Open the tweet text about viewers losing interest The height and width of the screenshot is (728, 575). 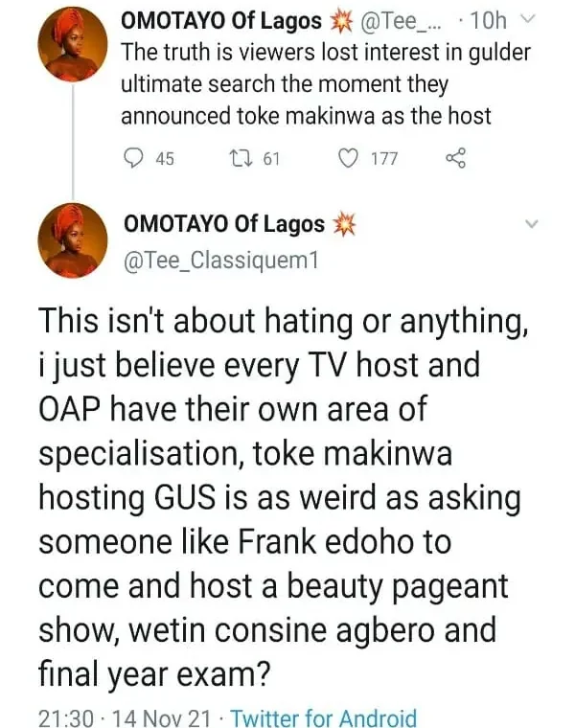click(305, 85)
